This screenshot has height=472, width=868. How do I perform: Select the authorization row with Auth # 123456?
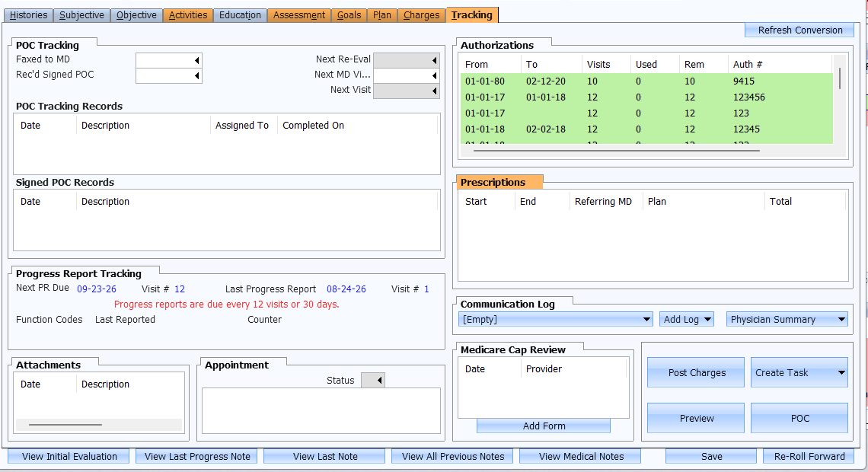(x=646, y=97)
